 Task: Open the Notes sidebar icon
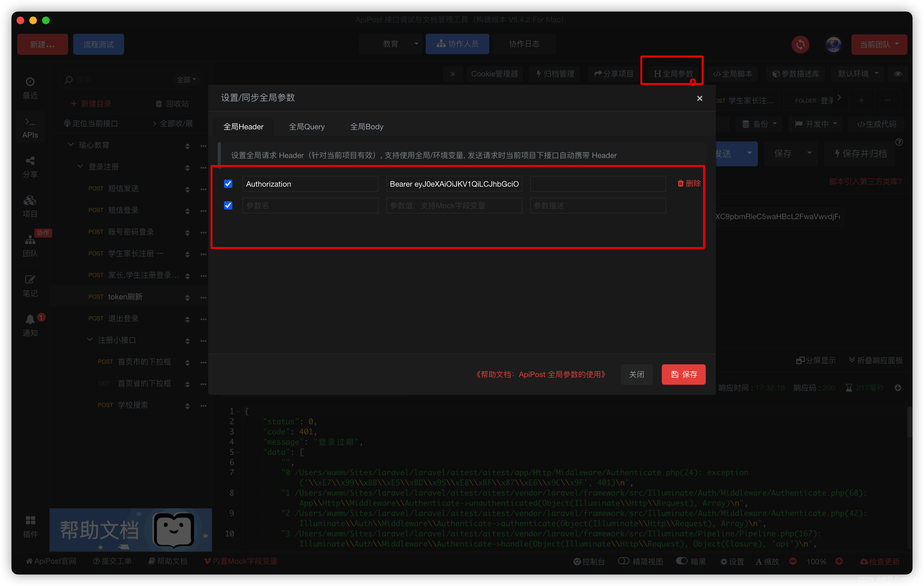tap(30, 280)
